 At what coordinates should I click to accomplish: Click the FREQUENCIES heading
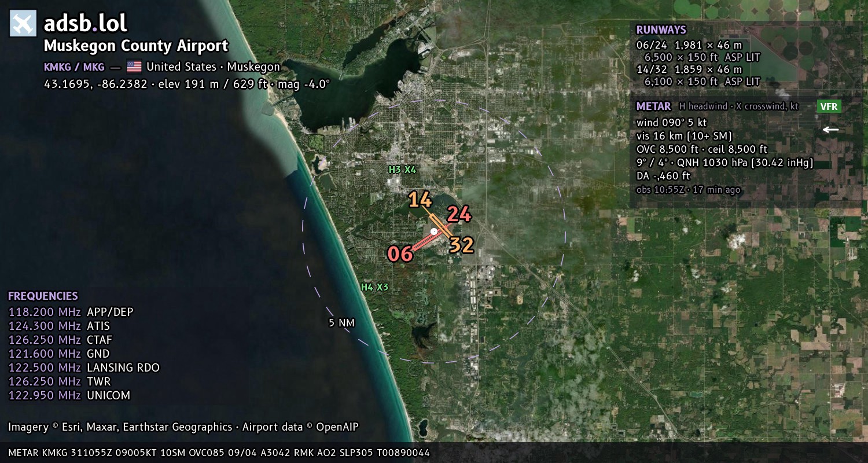(43, 296)
